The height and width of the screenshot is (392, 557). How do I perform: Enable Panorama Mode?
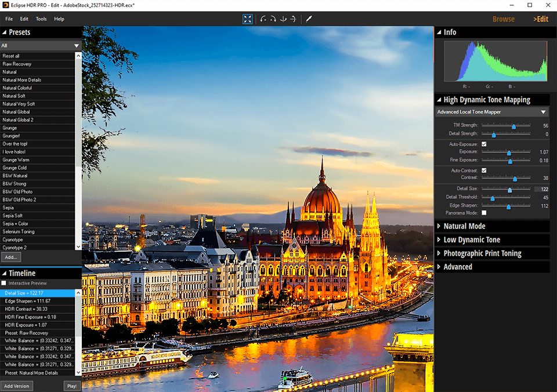(x=483, y=212)
